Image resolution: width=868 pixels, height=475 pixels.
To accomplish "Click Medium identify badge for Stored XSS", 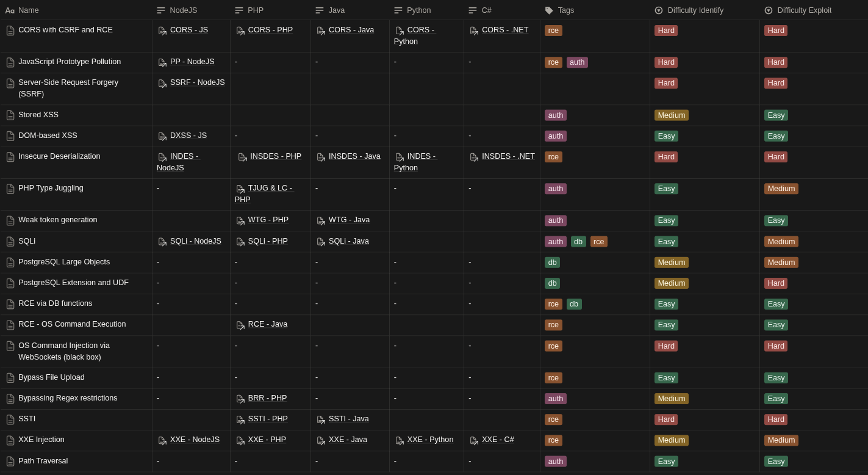I will [671, 115].
